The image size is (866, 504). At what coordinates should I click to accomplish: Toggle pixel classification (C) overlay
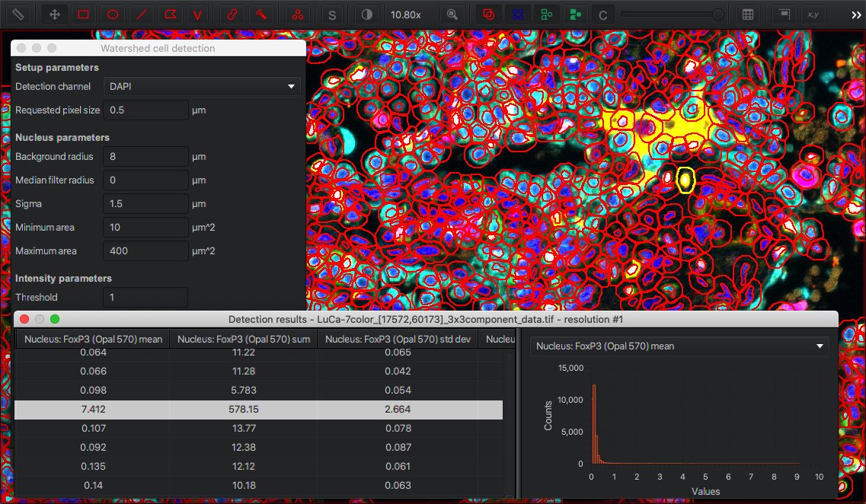point(603,14)
